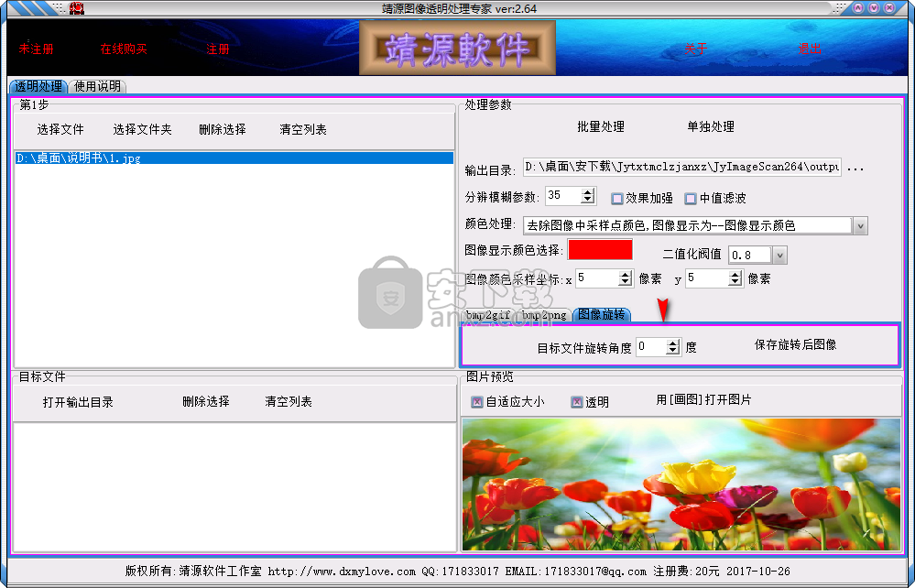Click the 靖源軟件 logo banner
Image resolution: width=915 pixels, height=588 pixels.
click(457, 48)
